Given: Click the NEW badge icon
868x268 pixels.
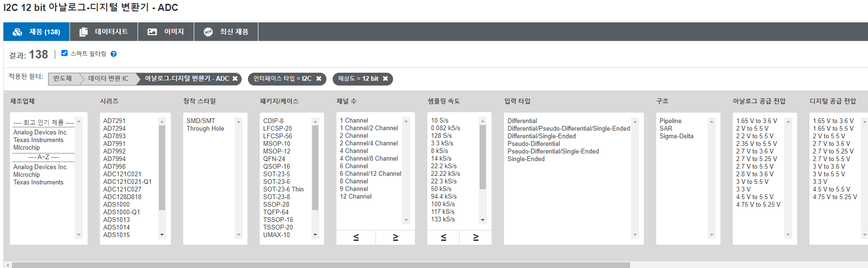Looking at the screenshot, I should click(x=208, y=32).
